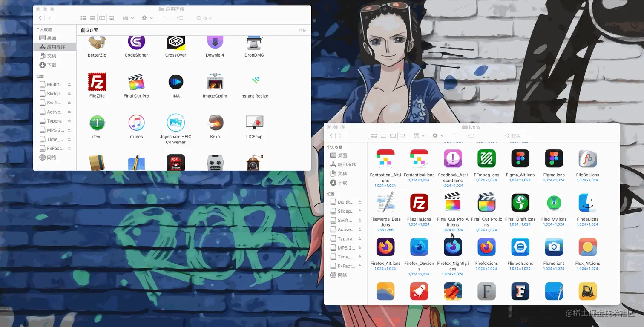The height and width of the screenshot is (327, 644).
Task: Select the iTunes app icon
Action: [136, 123]
